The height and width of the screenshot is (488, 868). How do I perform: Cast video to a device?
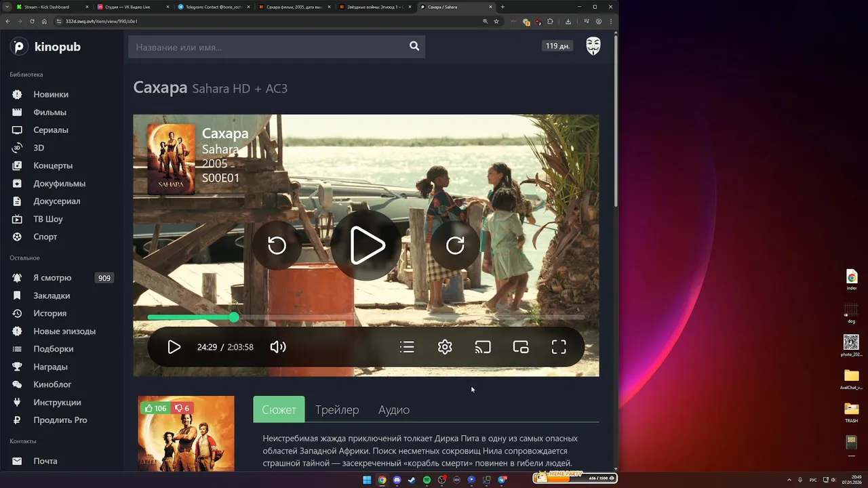[x=483, y=347]
